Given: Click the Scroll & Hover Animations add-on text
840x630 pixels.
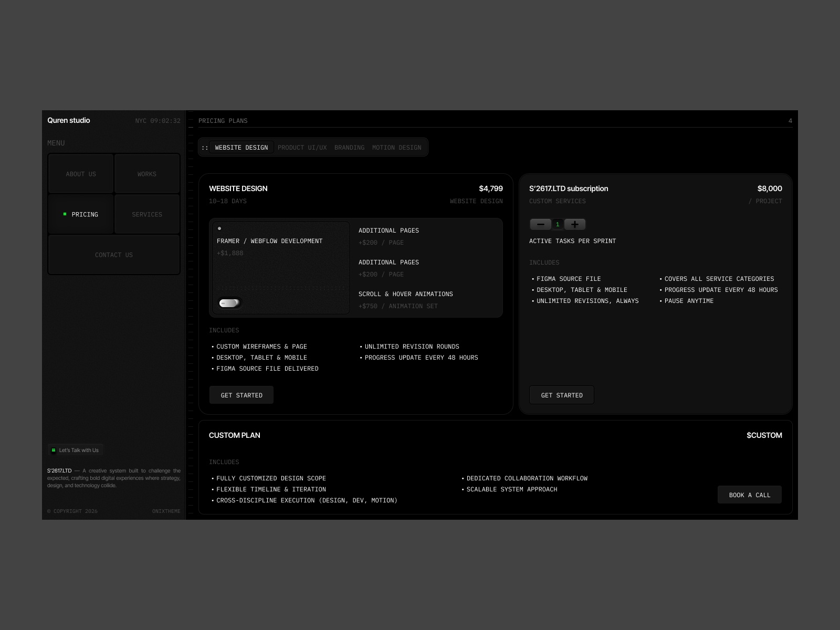Looking at the screenshot, I should point(406,294).
